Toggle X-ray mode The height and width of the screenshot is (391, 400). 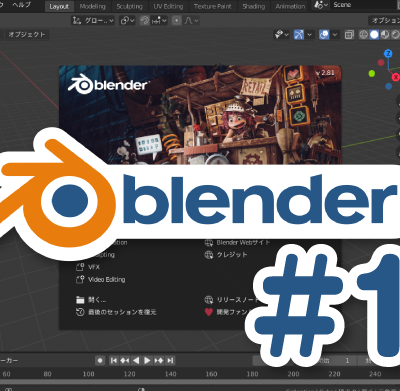tap(349, 34)
